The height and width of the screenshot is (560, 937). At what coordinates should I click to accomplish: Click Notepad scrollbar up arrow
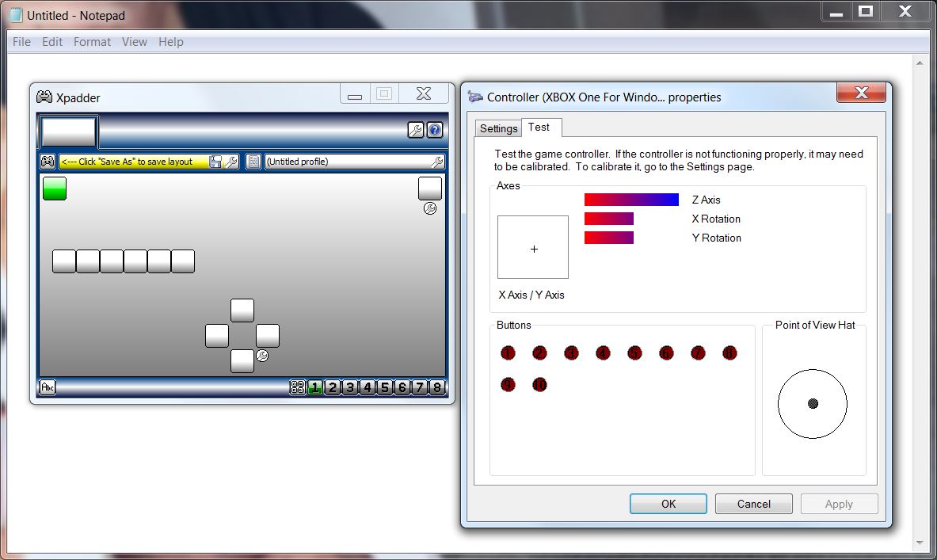[x=919, y=63]
